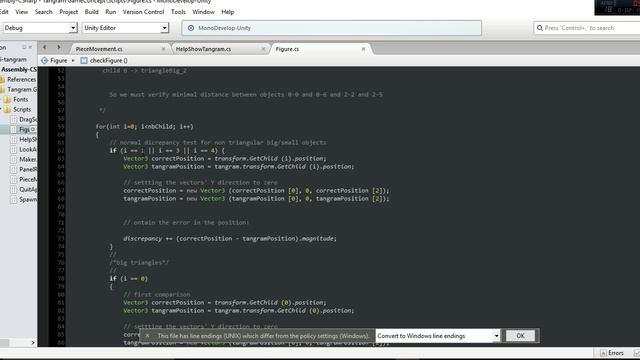This screenshot has width=640, height=360.
Task: Click the References folder icon
Action: click(x=2, y=80)
